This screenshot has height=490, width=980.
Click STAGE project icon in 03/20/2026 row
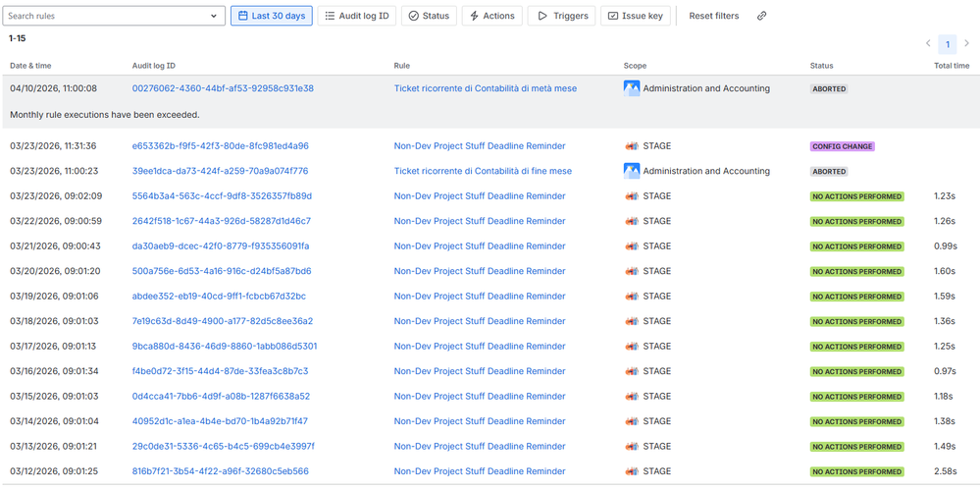tap(631, 272)
